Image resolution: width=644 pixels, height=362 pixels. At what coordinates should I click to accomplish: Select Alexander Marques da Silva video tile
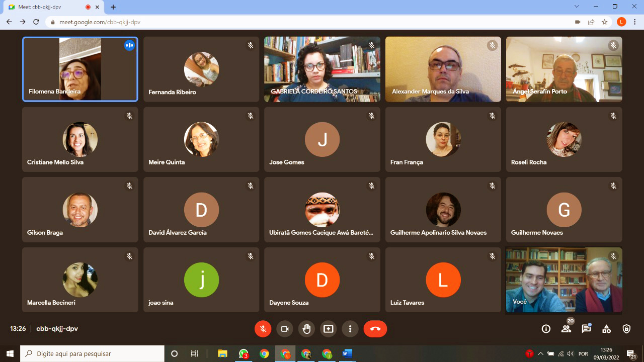point(443,69)
